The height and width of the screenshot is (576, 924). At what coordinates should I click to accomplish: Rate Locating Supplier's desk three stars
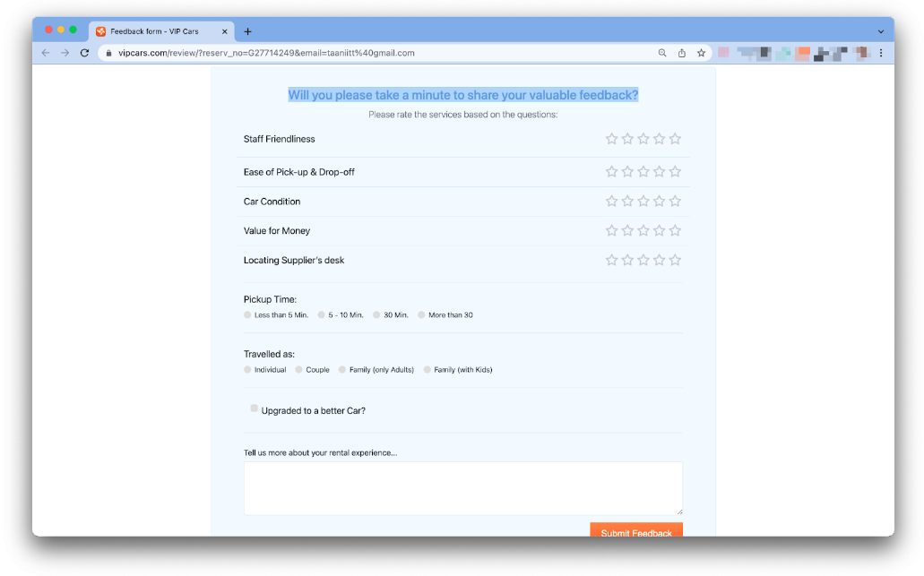click(x=643, y=261)
